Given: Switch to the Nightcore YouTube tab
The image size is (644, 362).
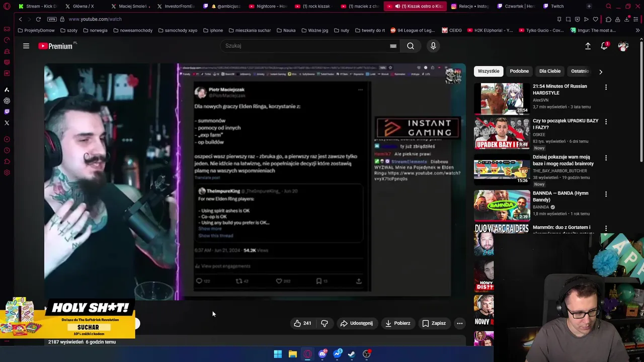Looking at the screenshot, I should click(267, 6).
